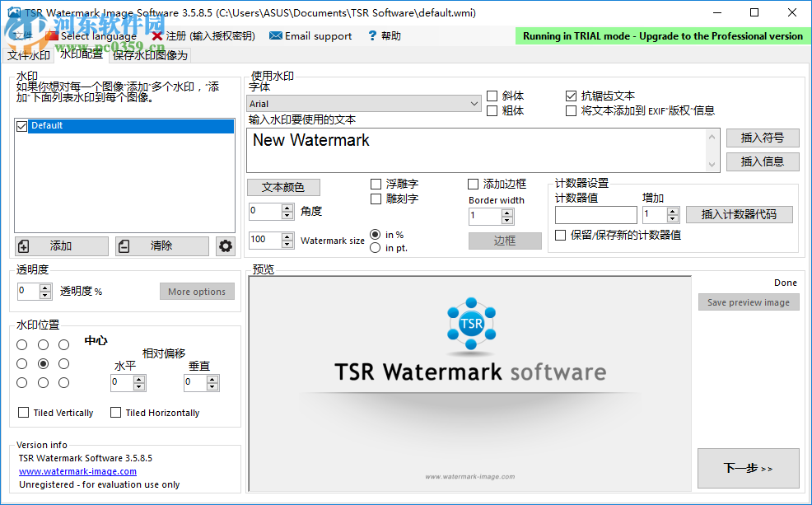812x505 pixels.
Task: Open the 文本颜色 text color picker
Action: pos(283,187)
